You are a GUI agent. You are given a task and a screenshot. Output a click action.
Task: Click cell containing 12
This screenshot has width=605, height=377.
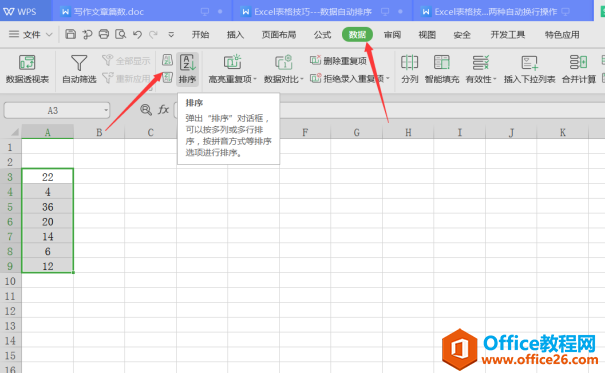(x=47, y=266)
